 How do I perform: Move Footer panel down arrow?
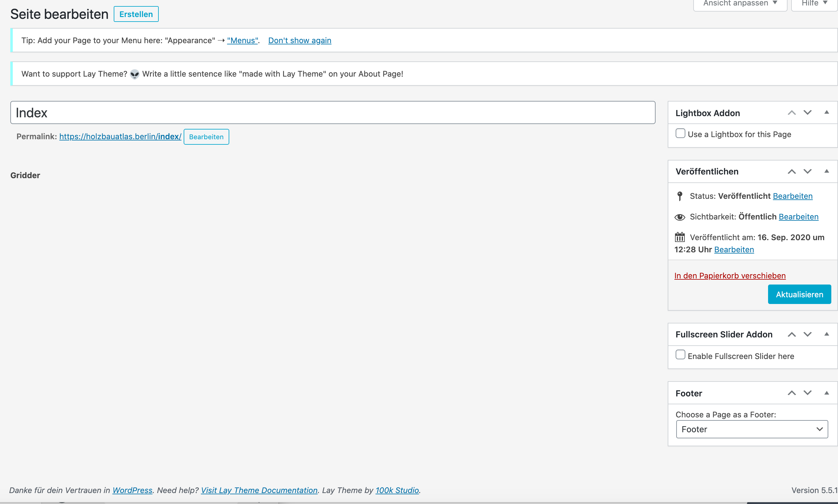tap(807, 393)
